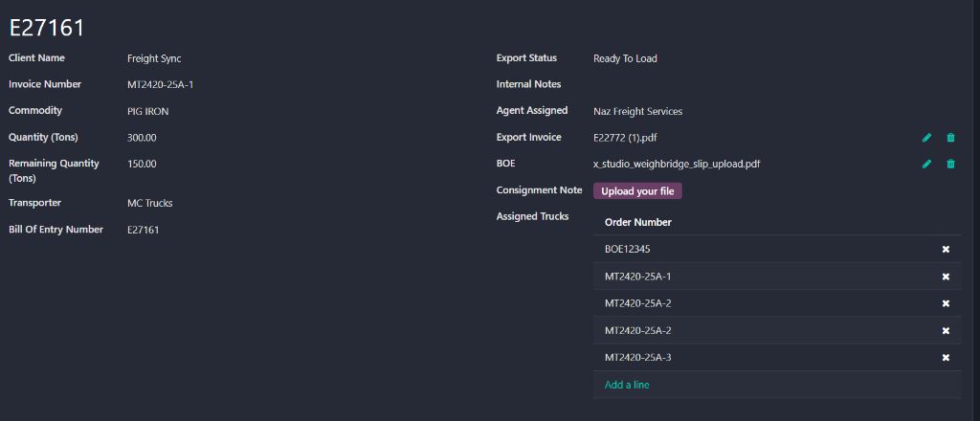Open the BOE12345 order row
The height and width of the screenshot is (421, 980).
point(629,250)
